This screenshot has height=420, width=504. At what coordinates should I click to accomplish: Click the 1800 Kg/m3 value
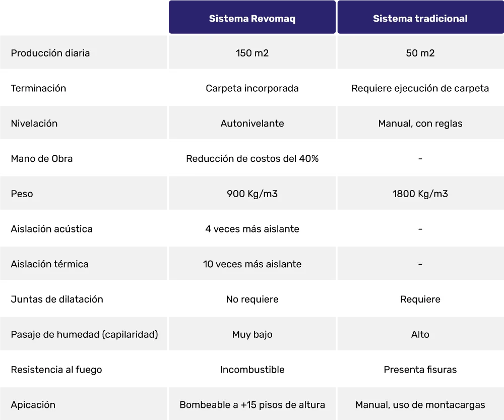point(420,194)
